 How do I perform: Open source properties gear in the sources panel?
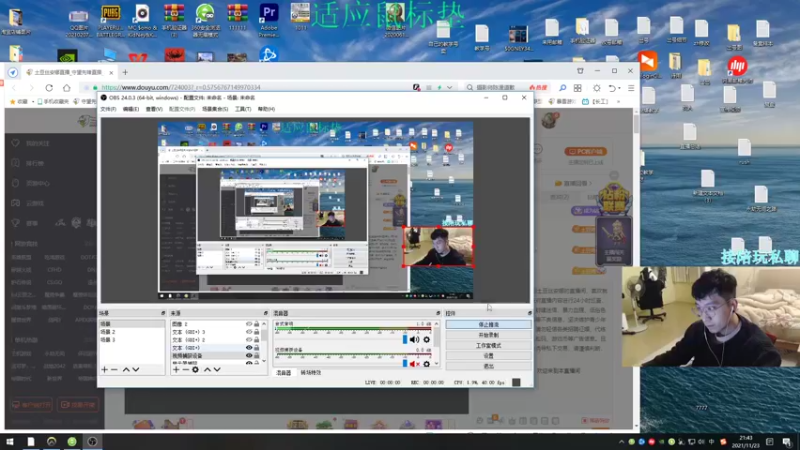[195, 369]
